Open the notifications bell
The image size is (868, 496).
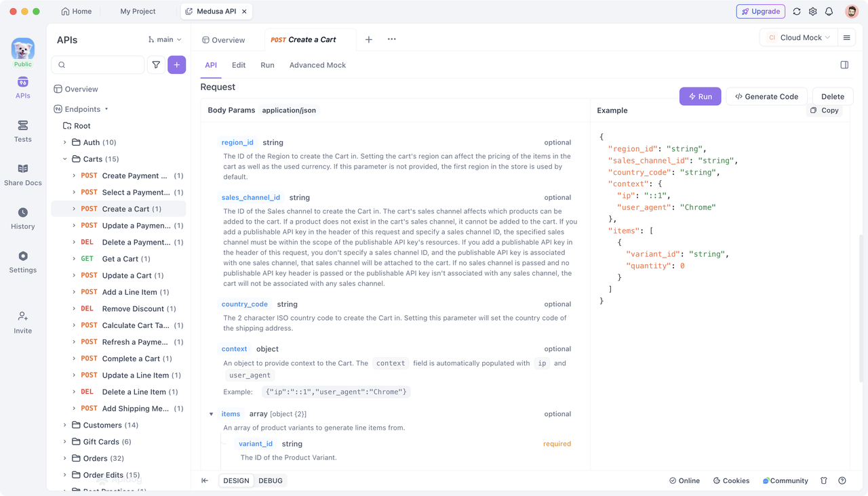click(x=829, y=12)
